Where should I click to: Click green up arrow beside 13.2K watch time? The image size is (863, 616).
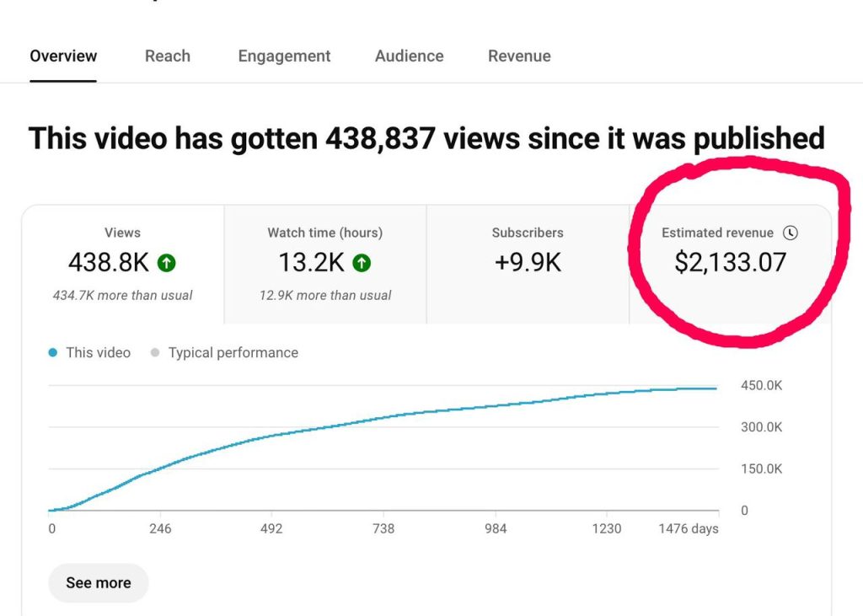(362, 264)
